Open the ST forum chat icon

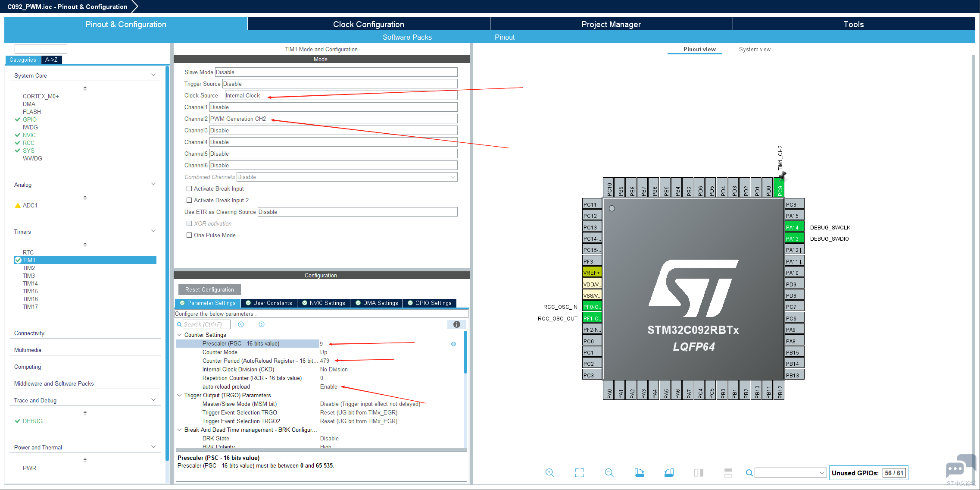point(961,467)
